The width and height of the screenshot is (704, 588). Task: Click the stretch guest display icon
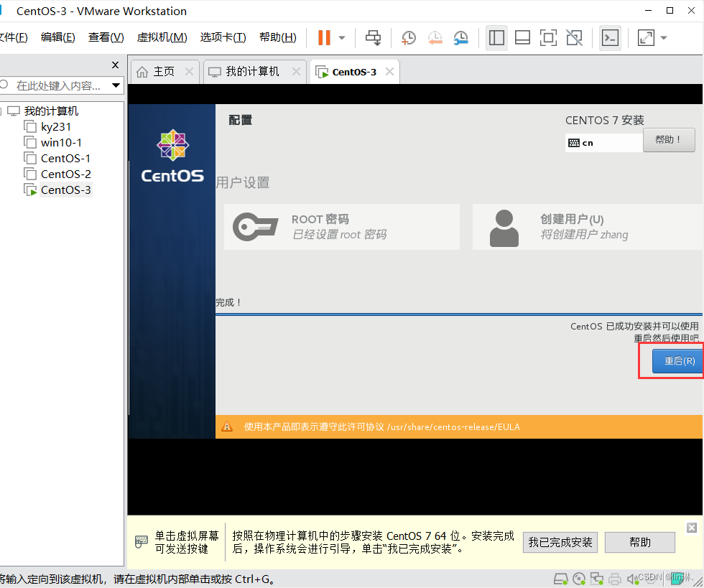(x=646, y=38)
